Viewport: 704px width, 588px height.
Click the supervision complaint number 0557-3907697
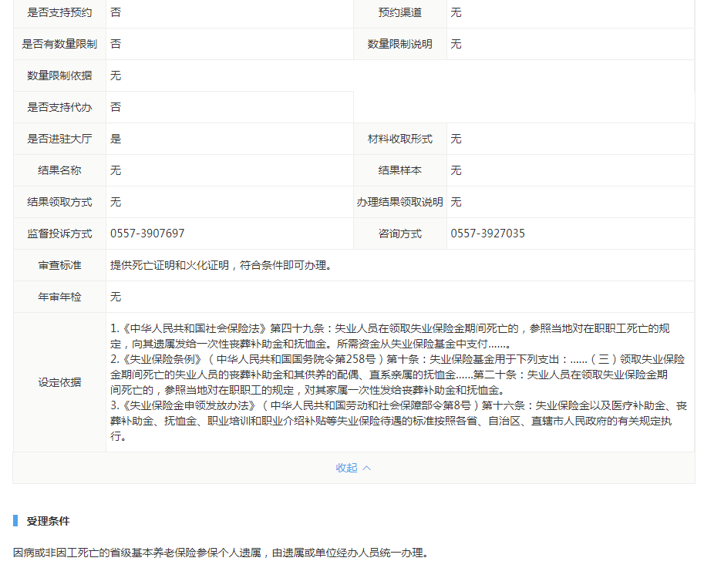[x=147, y=234]
